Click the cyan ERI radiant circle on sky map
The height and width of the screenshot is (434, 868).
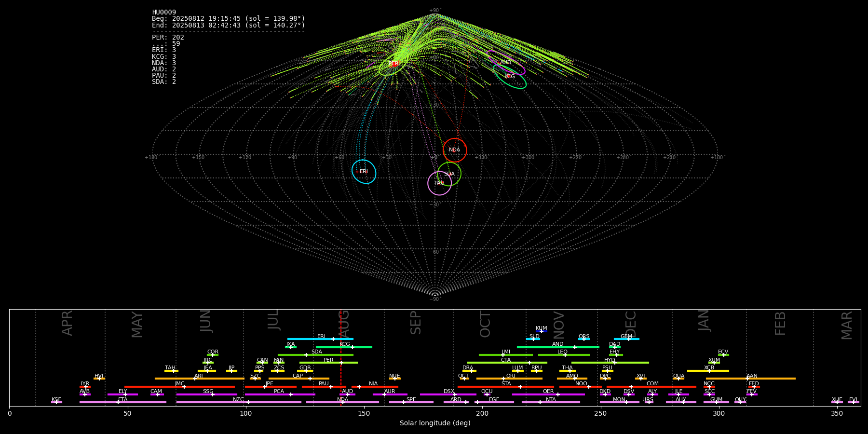click(364, 172)
